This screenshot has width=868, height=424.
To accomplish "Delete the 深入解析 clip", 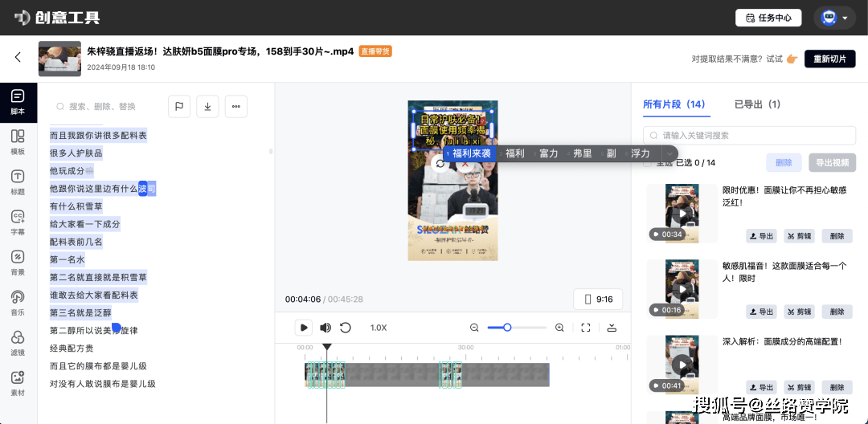I will coord(837,388).
